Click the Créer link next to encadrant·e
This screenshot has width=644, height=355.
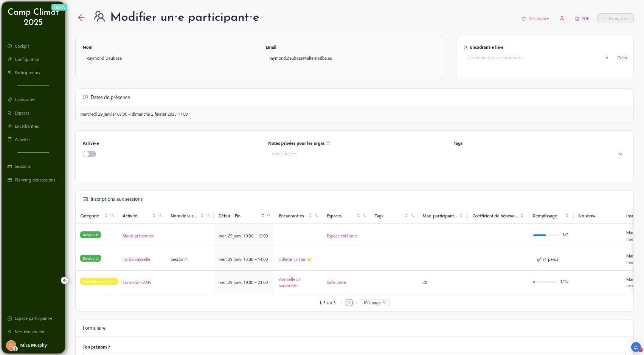point(622,57)
